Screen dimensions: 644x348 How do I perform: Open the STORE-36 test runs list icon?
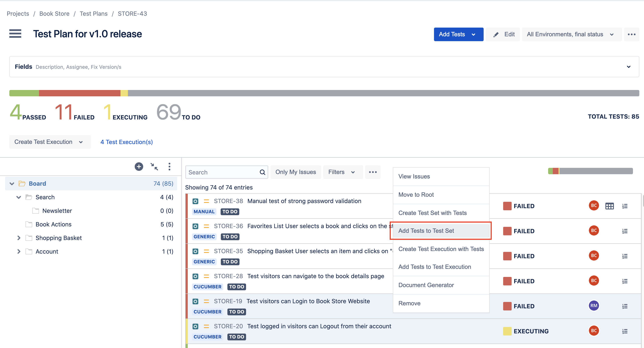tap(625, 231)
